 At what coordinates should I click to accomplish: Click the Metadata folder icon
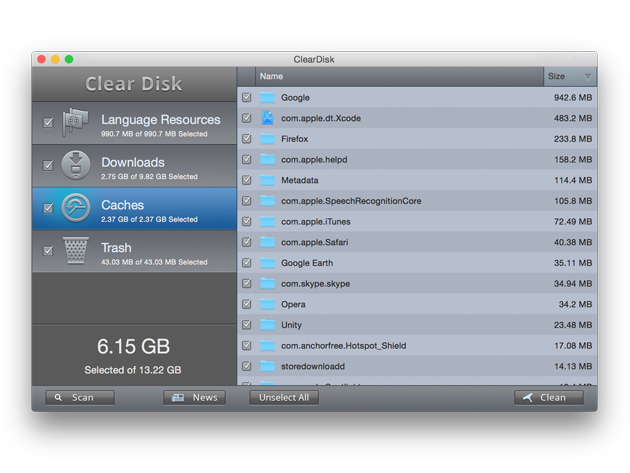coord(267,180)
